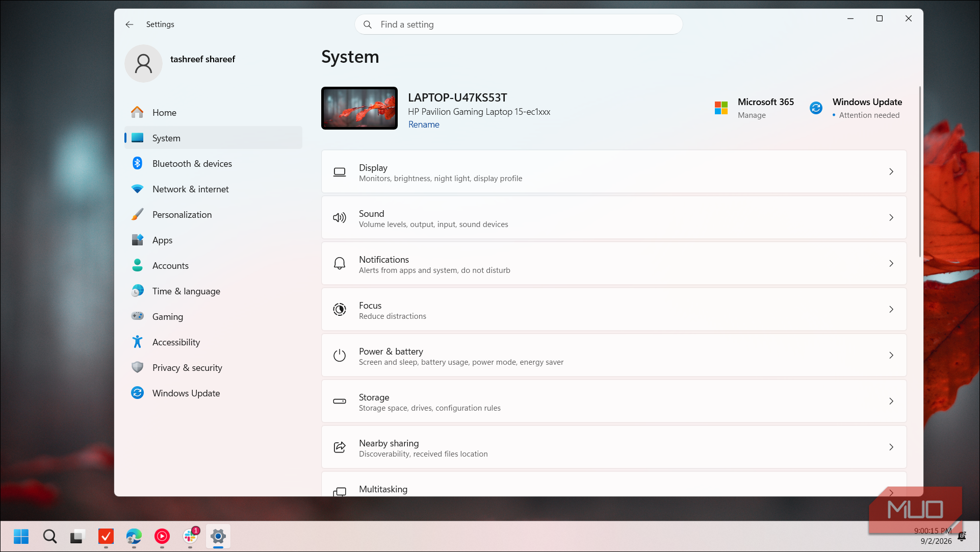The height and width of the screenshot is (552, 980).
Task: Click the vertical scrollbar of settings page
Action: click(x=920, y=171)
